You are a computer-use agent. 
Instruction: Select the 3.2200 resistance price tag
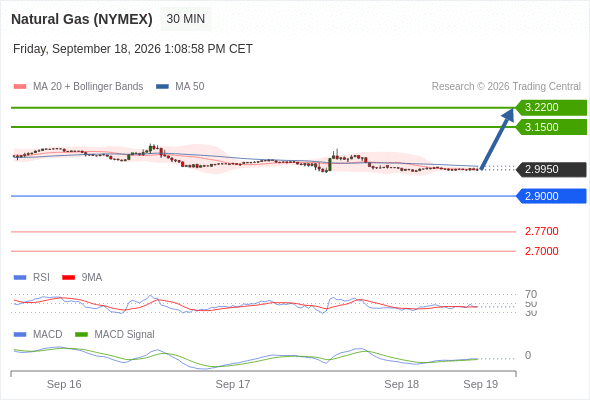551,108
